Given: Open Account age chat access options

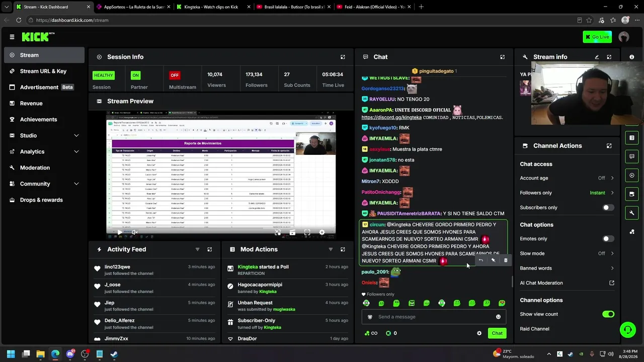Looking at the screenshot, I should 567,178.
